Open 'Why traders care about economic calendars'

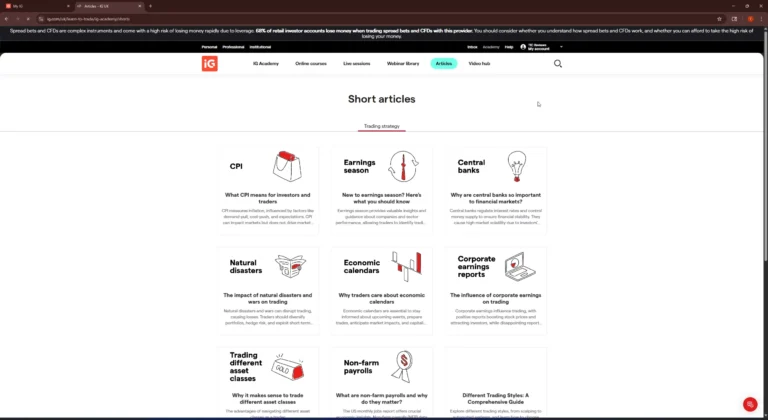(382, 298)
